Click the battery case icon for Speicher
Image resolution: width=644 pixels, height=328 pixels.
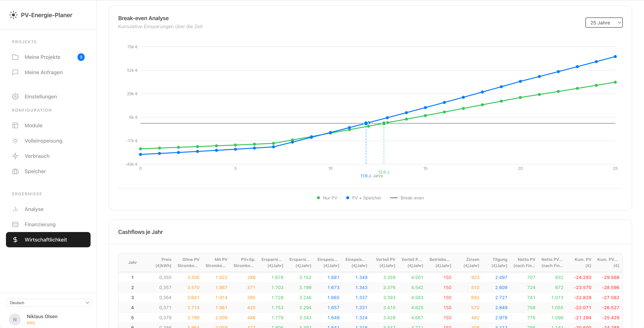(15, 171)
